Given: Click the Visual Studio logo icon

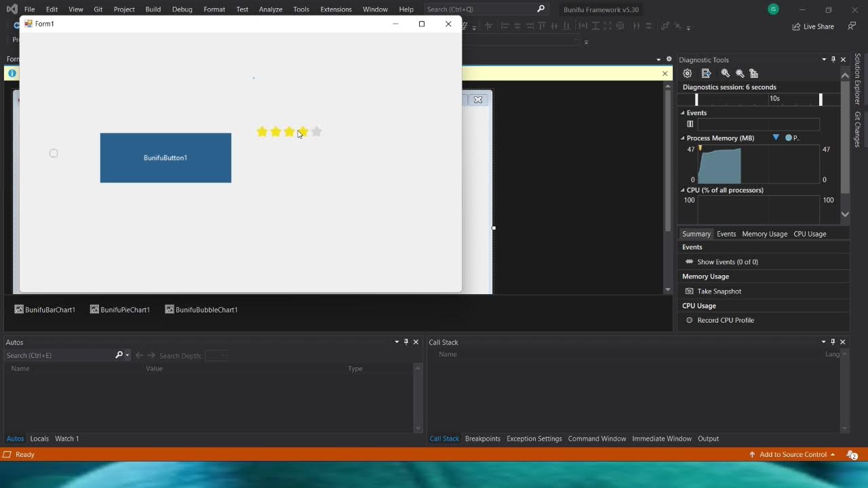Looking at the screenshot, I should click(x=12, y=9).
